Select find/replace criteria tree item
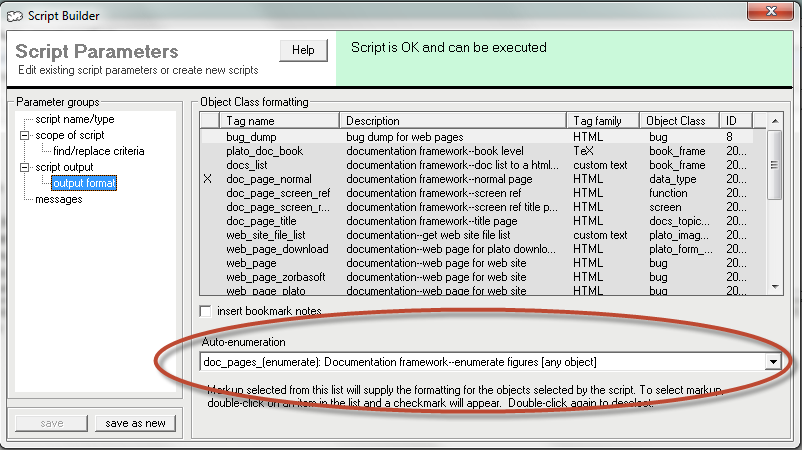Screen dimensions: 802x450 (x=98, y=151)
